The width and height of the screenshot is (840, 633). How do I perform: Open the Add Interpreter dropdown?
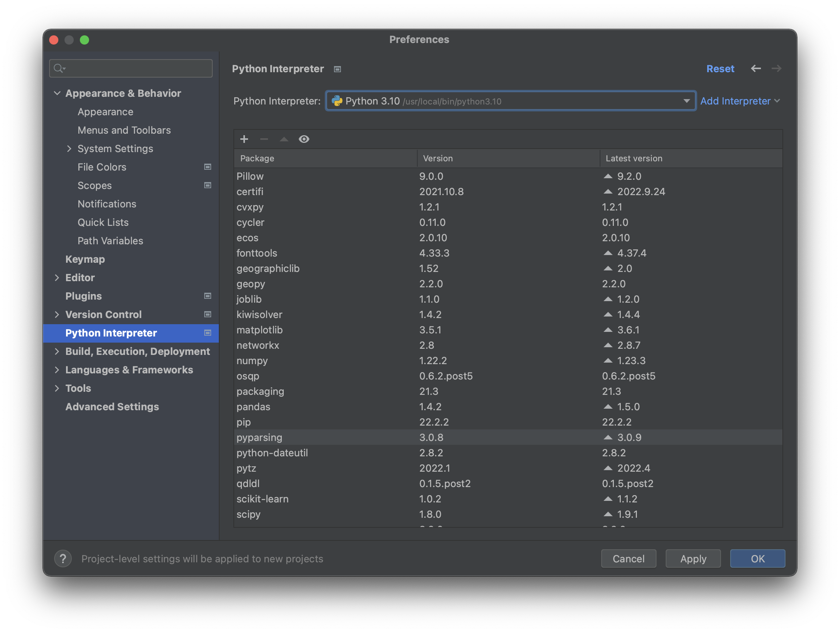[740, 101]
